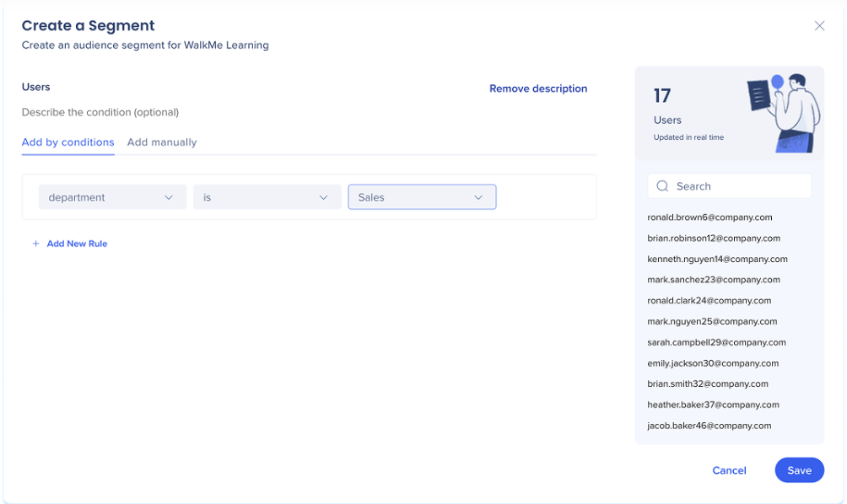This screenshot has height=504, width=847.
Task: Switch to the Add manually tab
Action: 162,142
